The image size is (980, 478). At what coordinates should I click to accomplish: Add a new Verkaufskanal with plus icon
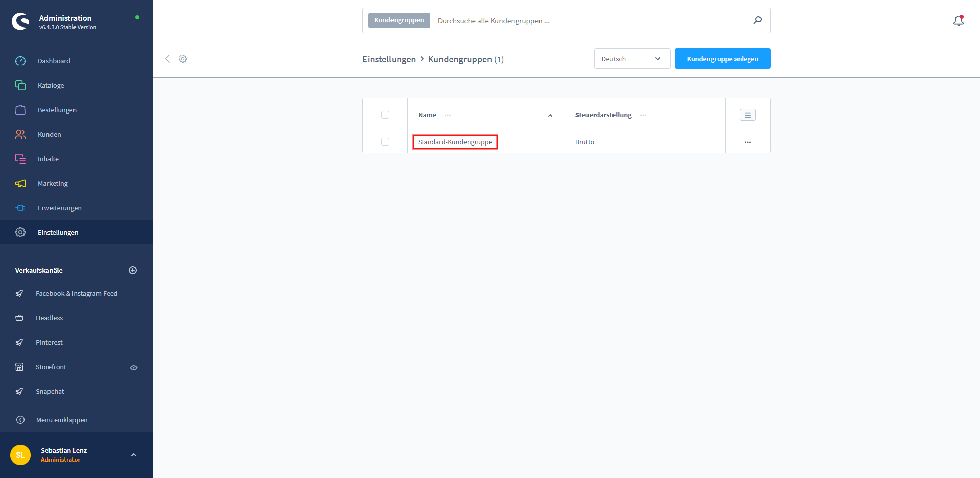click(133, 270)
